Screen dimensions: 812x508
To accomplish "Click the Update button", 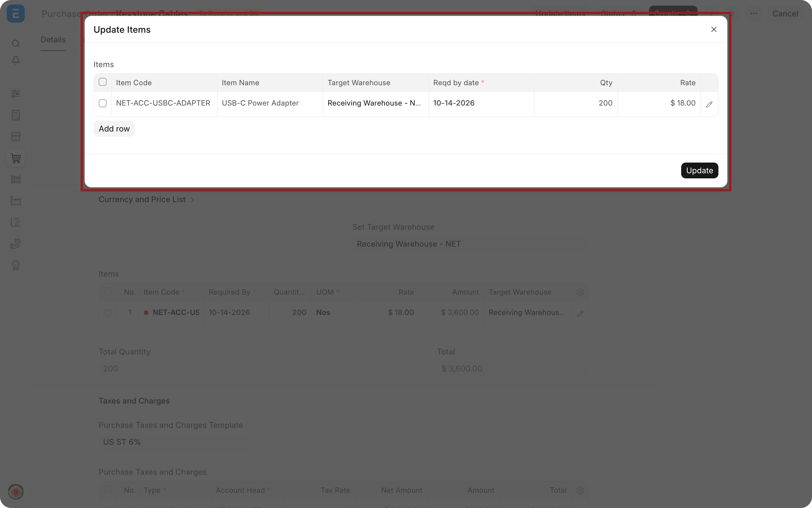I will [699, 170].
